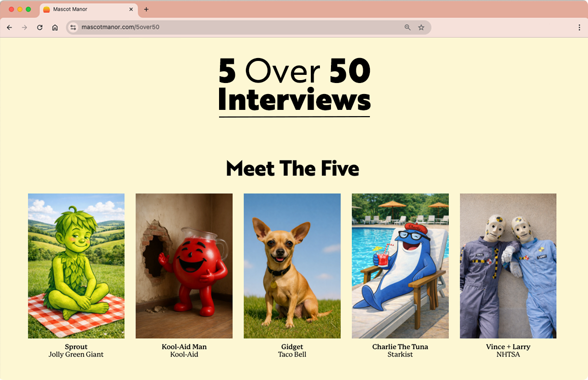Screen dimensions: 588x380
Task: Open the Vince + Larry crash dummies photo
Action: tap(508, 266)
